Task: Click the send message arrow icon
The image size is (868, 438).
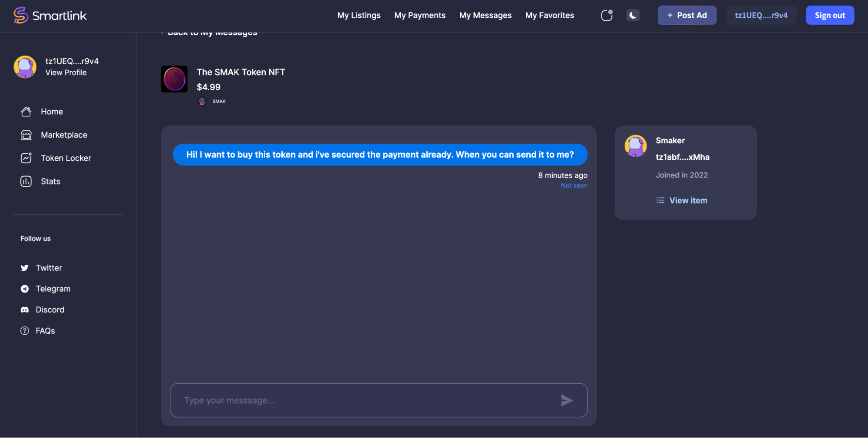Action: [567, 400]
